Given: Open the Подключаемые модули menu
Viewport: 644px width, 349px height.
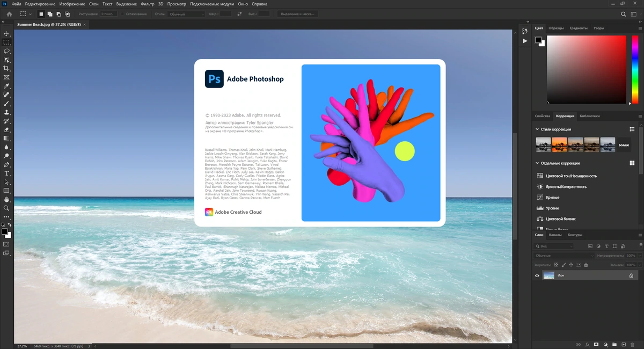Looking at the screenshot, I should click(x=212, y=4).
